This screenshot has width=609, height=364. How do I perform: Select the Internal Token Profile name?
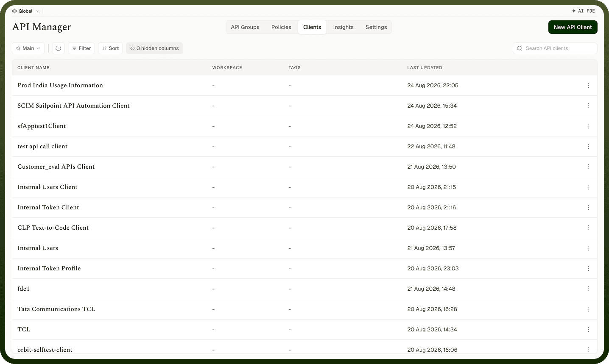(x=49, y=268)
